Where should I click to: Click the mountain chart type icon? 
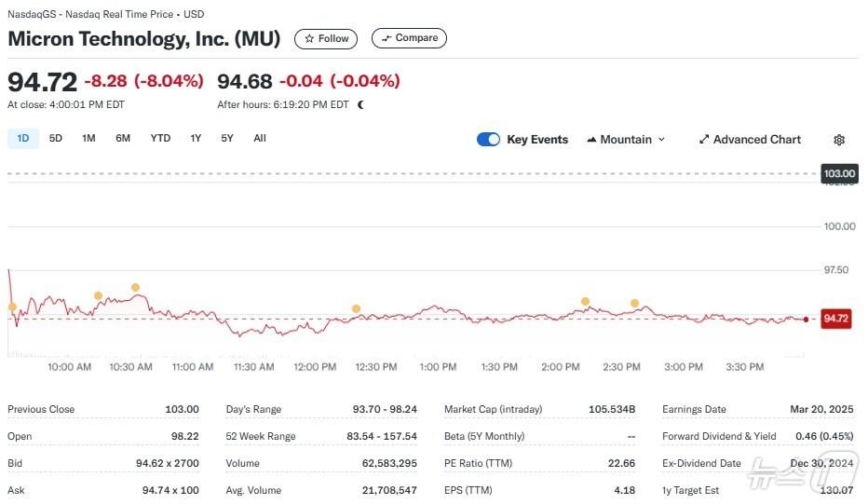coord(591,140)
